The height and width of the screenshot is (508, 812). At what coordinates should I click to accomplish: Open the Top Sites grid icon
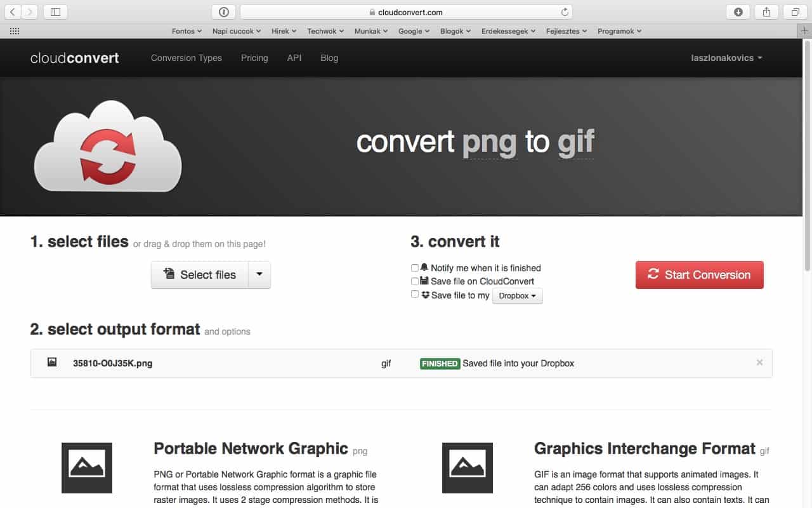[15, 30]
